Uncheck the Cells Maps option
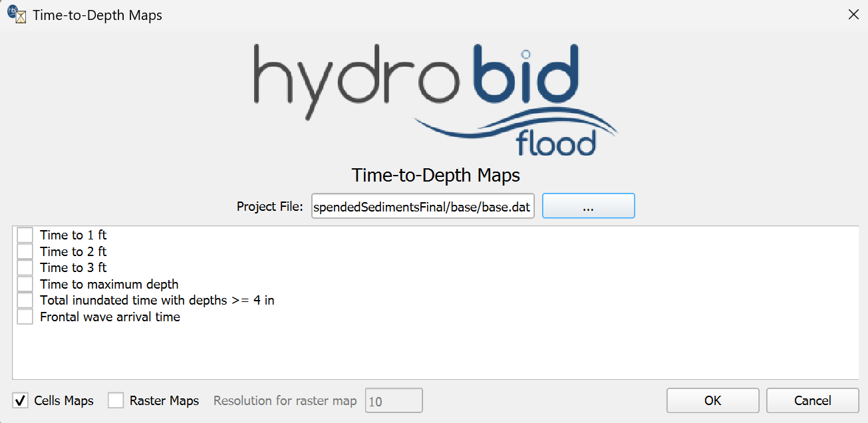The image size is (868, 423). click(x=21, y=400)
